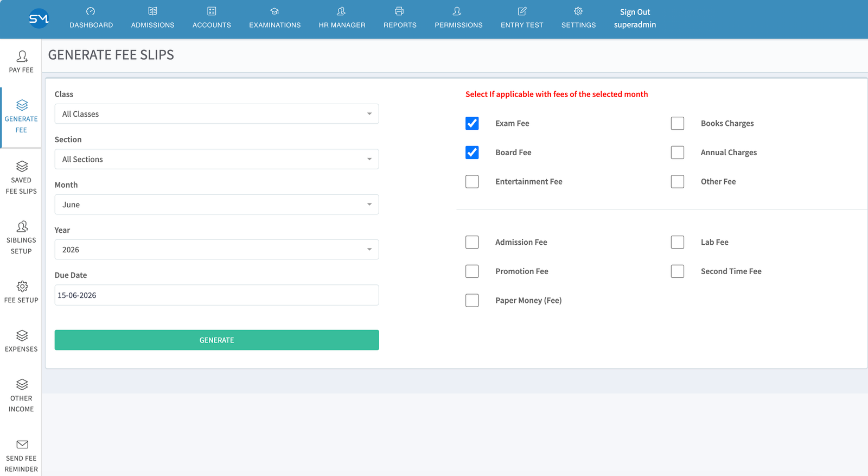Open the Permissions menu label

[x=458, y=25]
